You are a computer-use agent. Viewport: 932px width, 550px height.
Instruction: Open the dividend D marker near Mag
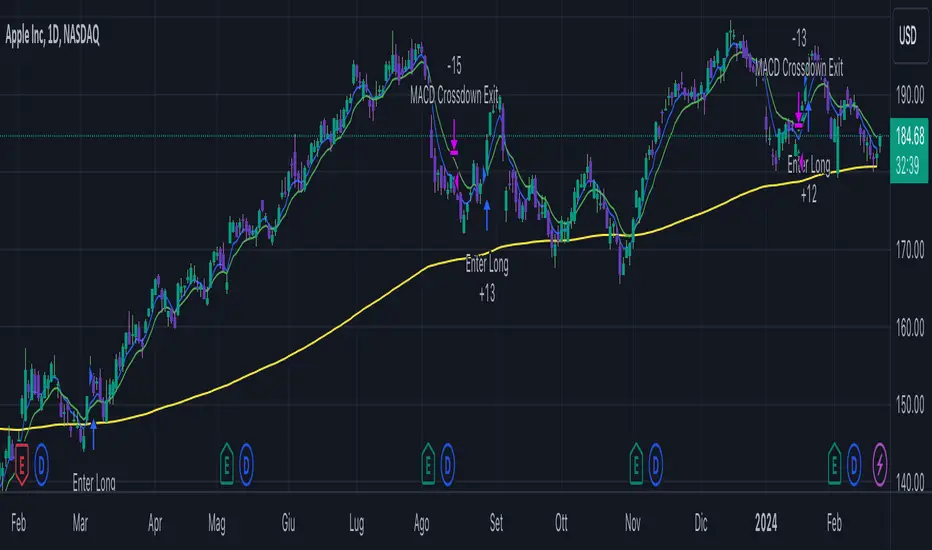[246, 465]
